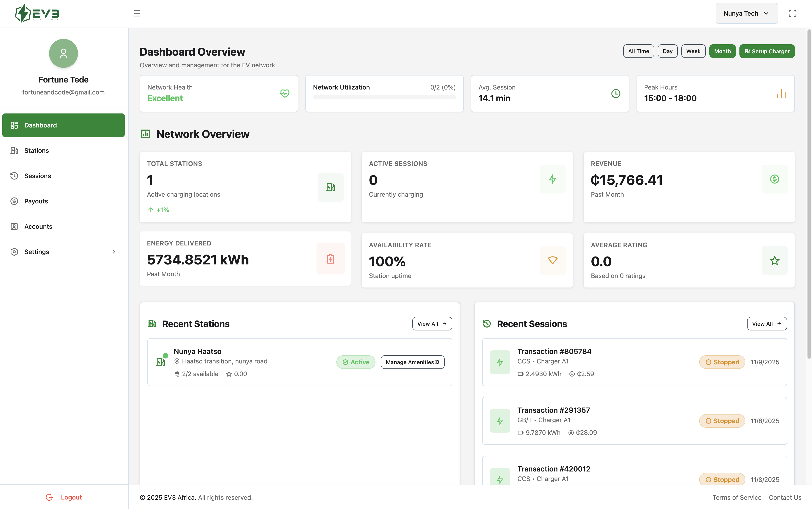Select the Payouts icon in the sidebar
Viewport: 812px width, 509px height.
coord(14,201)
